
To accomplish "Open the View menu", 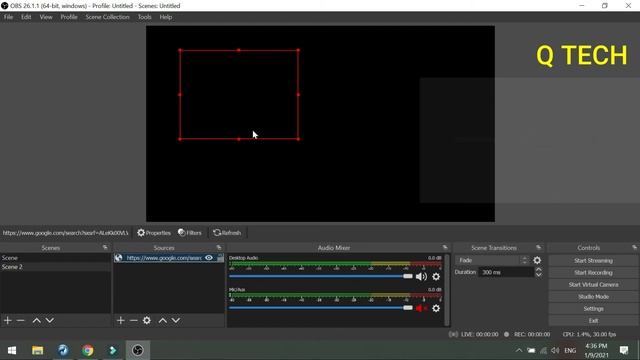I will pyautogui.click(x=46, y=17).
